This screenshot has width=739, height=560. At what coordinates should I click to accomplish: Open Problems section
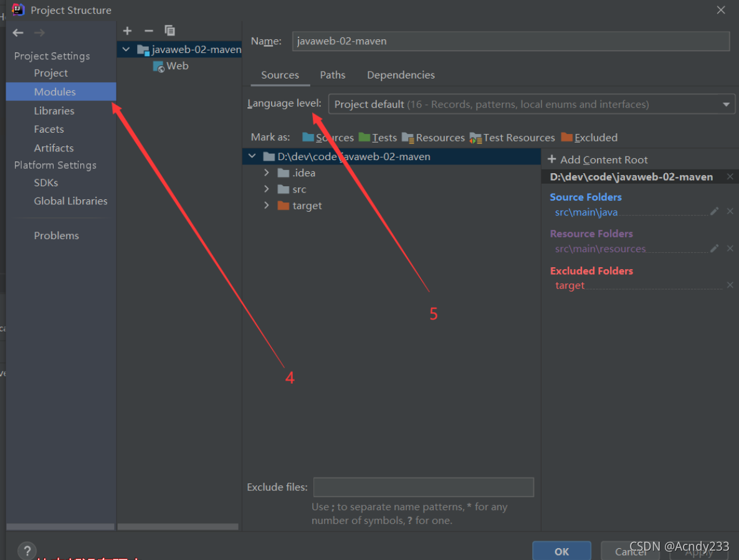pyautogui.click(x=56, y=235)
